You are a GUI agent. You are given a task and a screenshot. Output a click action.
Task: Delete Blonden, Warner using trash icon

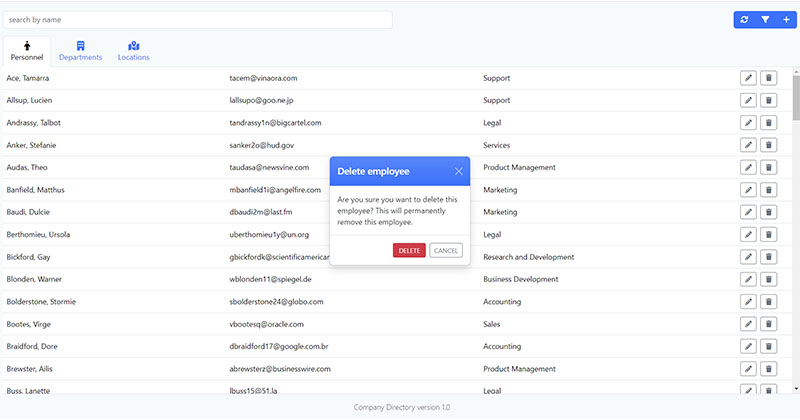pos(768,279)
